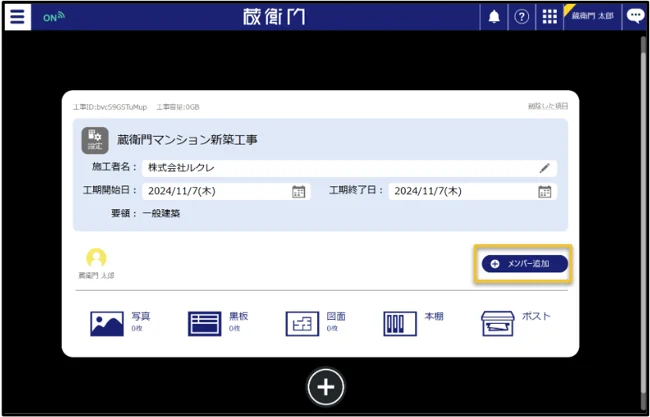Click the 指定 construction settings icon

click(94, 140)
